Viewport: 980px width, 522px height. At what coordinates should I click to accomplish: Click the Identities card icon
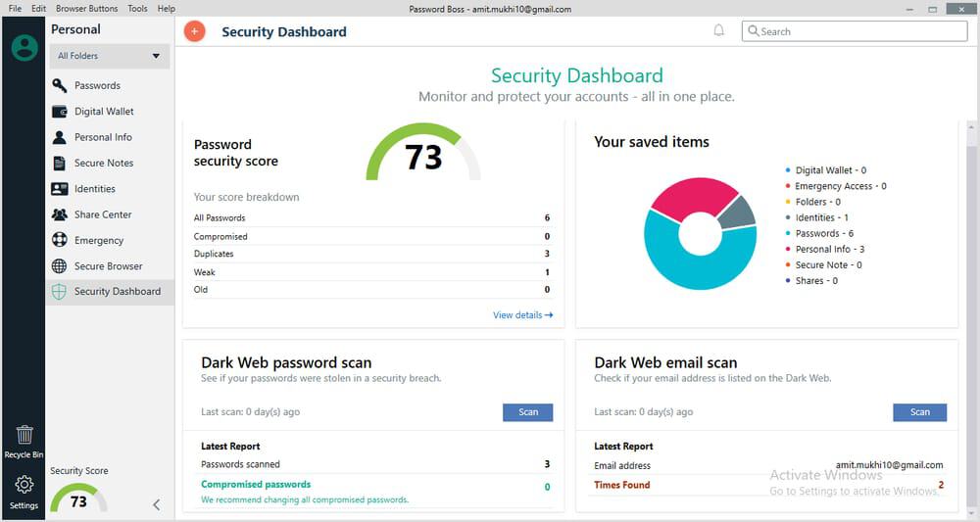point(60,189)
